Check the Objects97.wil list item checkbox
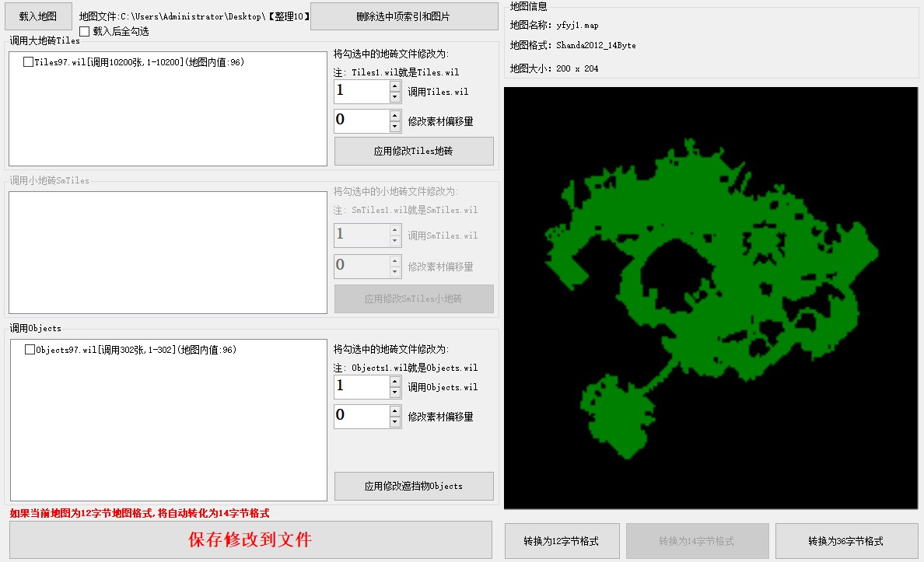Screen dimensions: 924x562 coord(30,350)
